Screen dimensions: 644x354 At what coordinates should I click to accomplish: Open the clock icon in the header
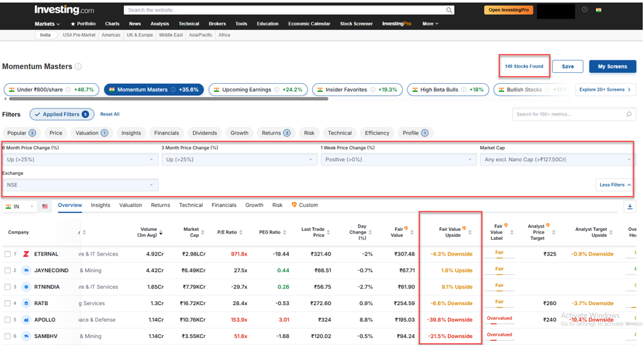pos(585,10)
